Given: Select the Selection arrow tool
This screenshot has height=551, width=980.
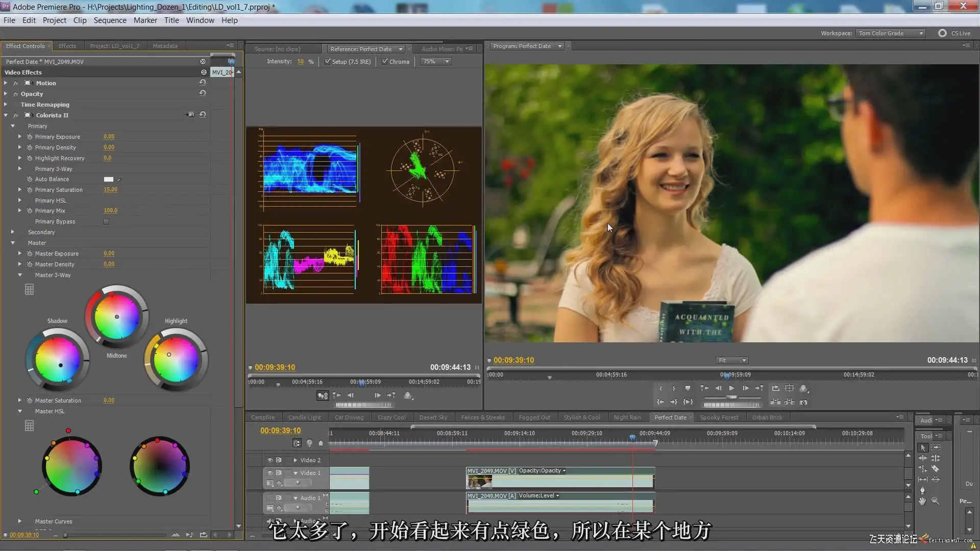Looking at the screenshot, I should 923,447.
